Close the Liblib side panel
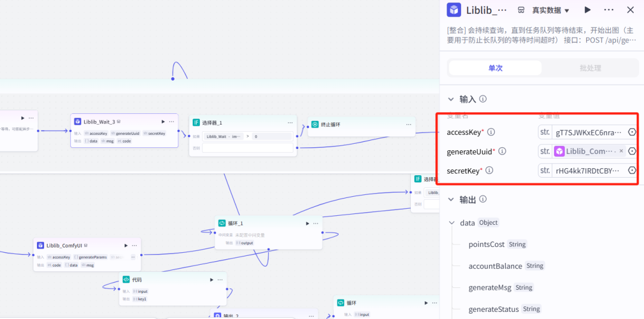The image size is (644, 319). [630, 10]
